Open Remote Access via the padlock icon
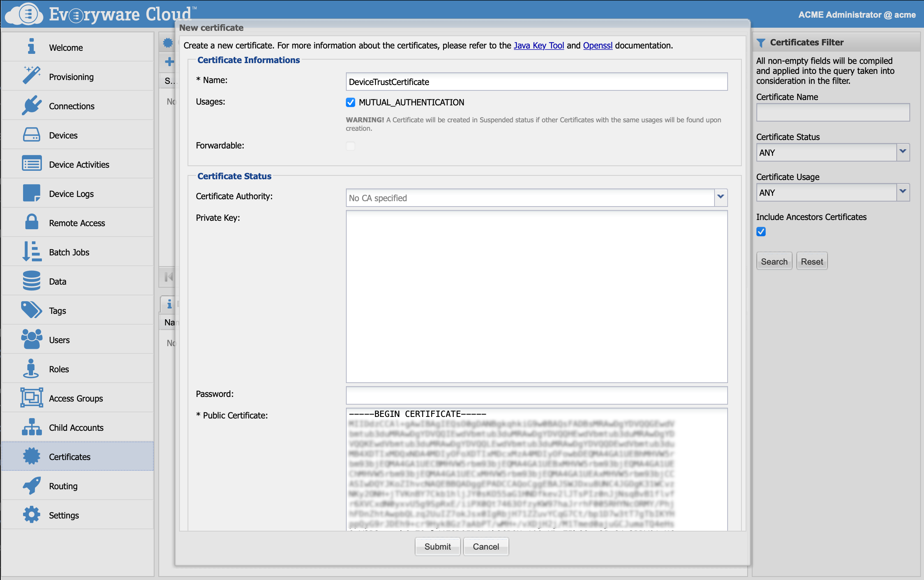The width and height of the screenshot is (924, 580). coord(32,222)
